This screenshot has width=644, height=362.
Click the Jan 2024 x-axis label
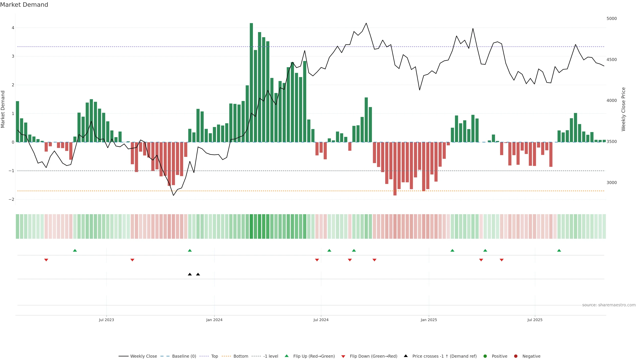coord(214,320)
